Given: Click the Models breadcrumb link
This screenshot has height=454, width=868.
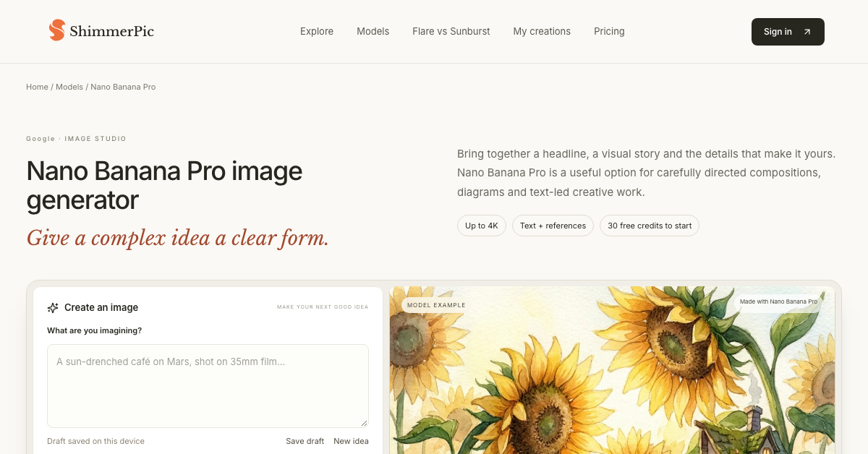Looking at the screenshot, I should click(x=69, y=87).
